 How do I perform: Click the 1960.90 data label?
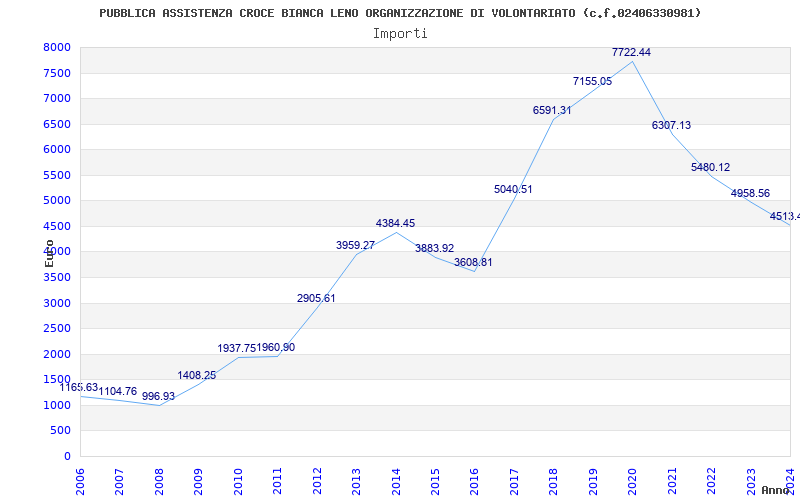point(276,347)
